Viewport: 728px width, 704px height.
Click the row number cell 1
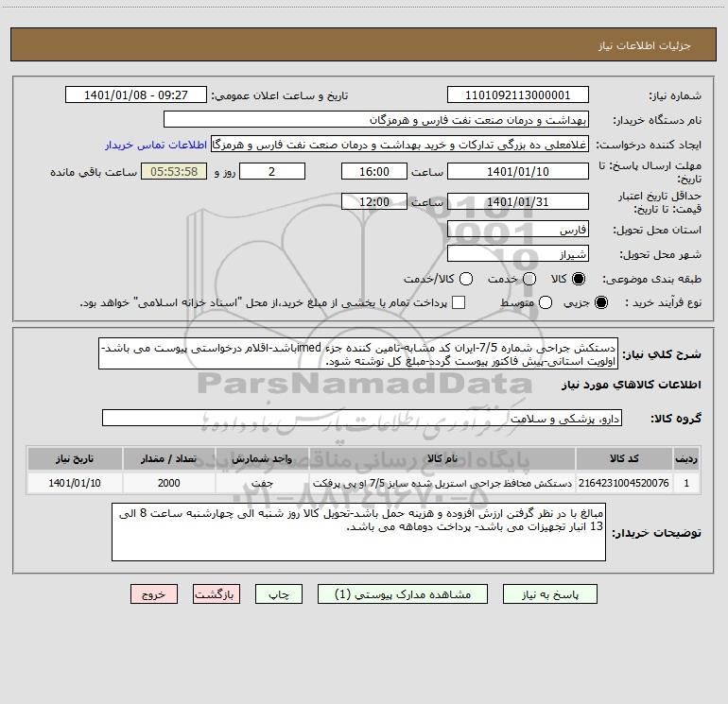tap(686, 483)
